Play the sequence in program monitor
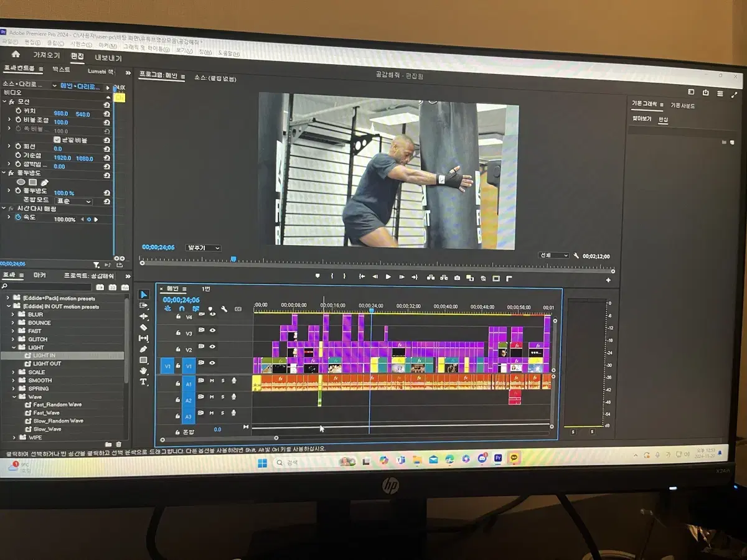 388,276
